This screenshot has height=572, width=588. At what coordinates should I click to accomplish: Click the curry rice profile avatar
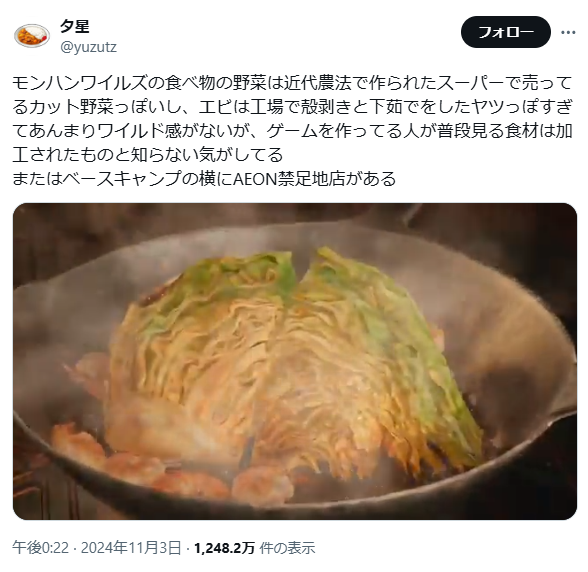[32, 36]
